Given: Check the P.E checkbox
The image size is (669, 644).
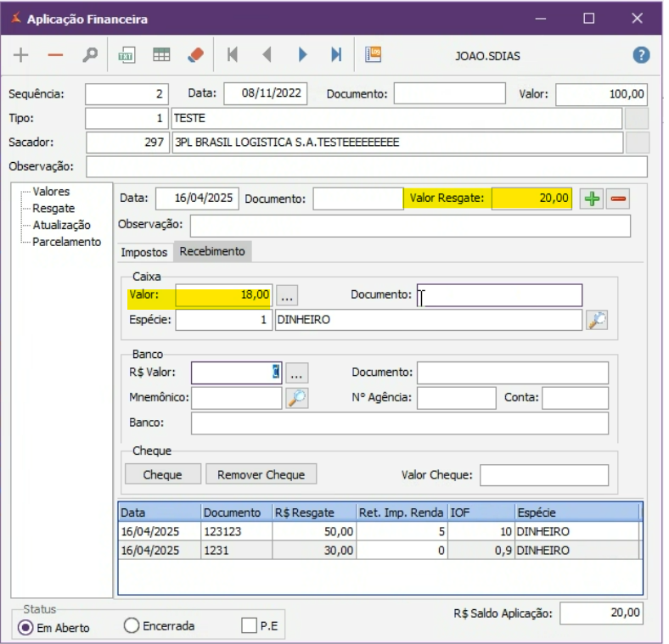Looking at the screenshot, I should (x=249, y=626).
